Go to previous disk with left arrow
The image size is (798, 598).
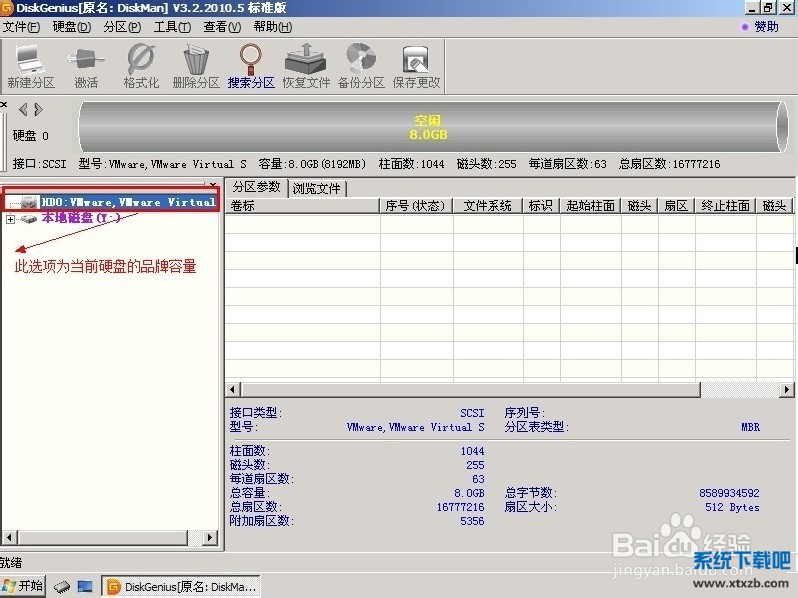23,109
